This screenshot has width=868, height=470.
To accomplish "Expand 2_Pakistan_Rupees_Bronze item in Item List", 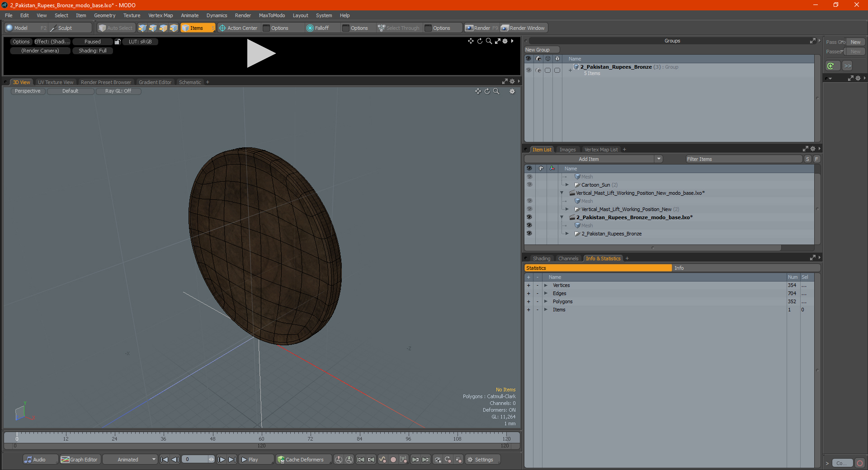I will (567, 234).
